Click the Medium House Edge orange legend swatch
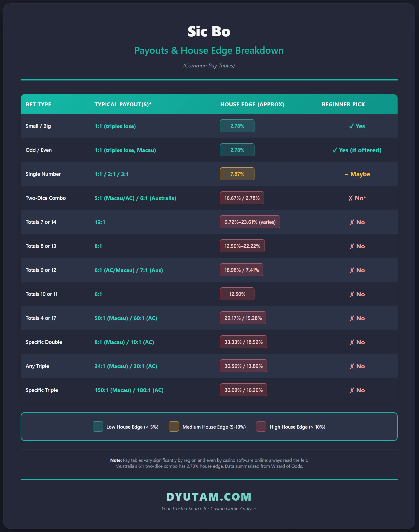Screen dimensions: 419x532 [x=174, y=427]
